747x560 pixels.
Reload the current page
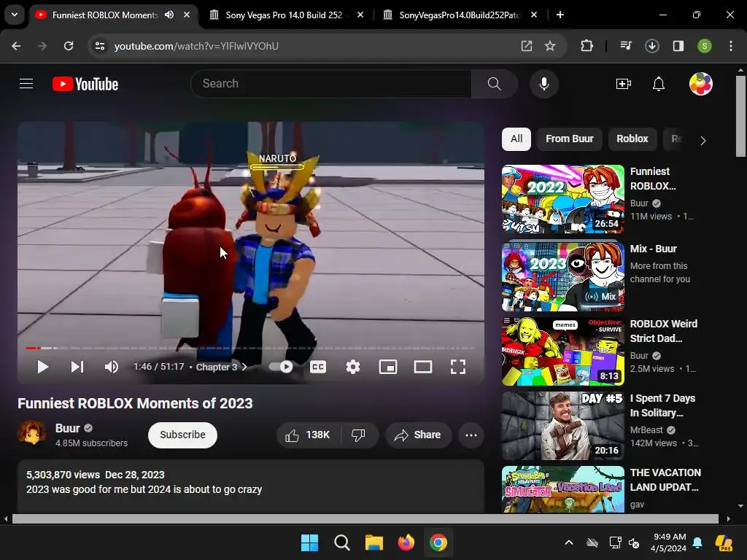pos(69,46)
